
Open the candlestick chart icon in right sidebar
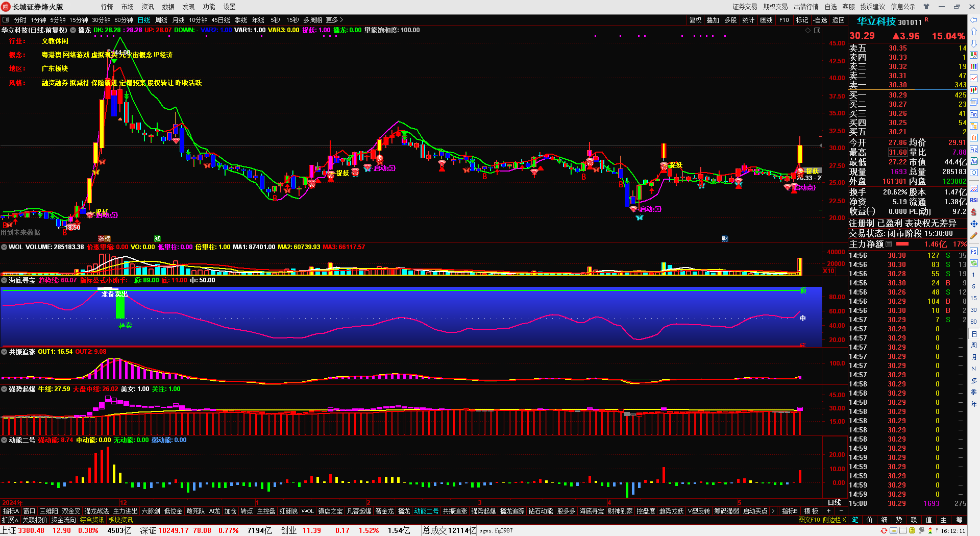(x=973, y=90)
